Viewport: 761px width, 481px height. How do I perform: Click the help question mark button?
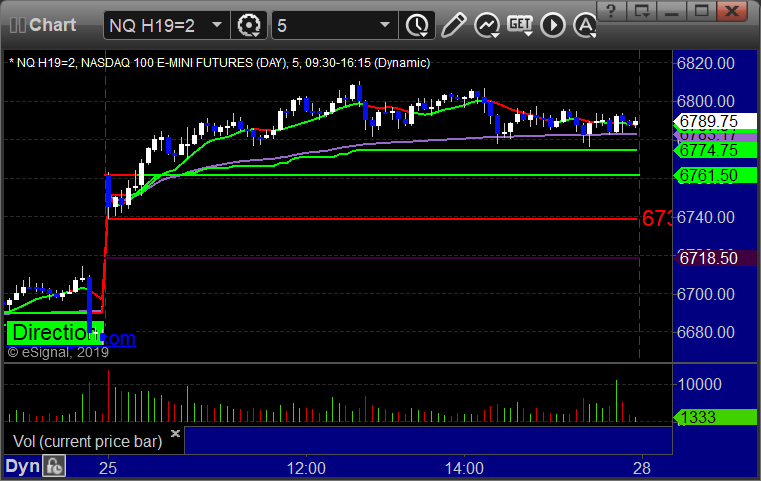(611, 10)
